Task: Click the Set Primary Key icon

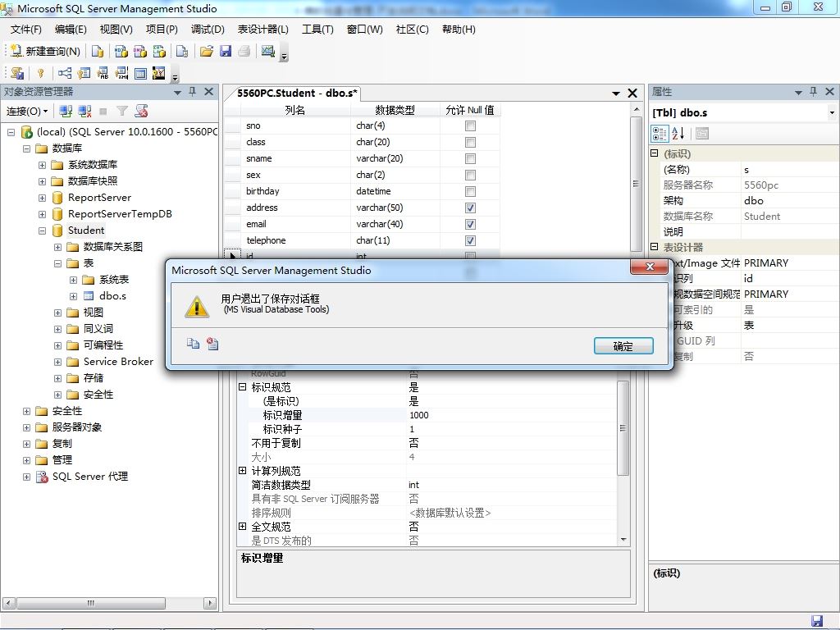Action: pyautogui.click(x=41, y=73)
